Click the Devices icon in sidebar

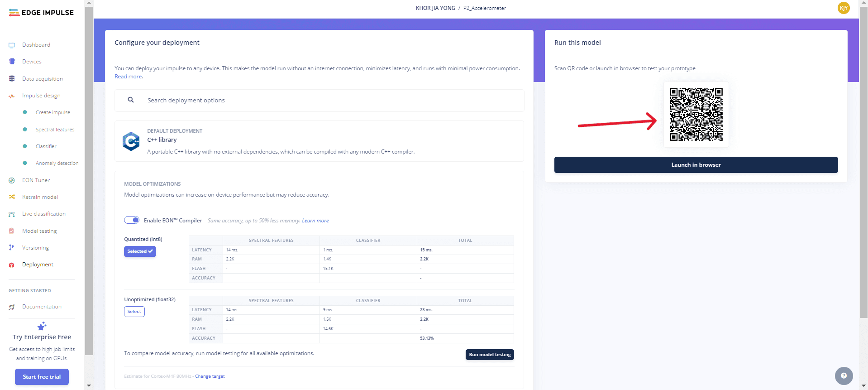(x=12, y=62)
